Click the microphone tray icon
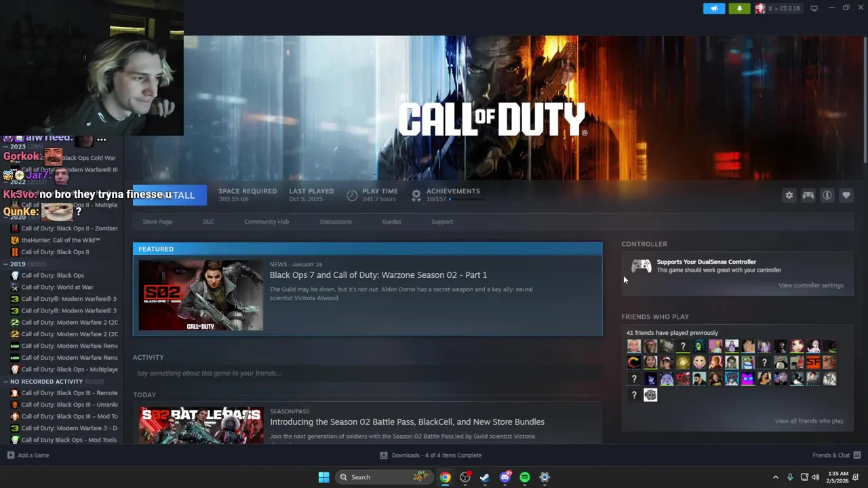 790,477
